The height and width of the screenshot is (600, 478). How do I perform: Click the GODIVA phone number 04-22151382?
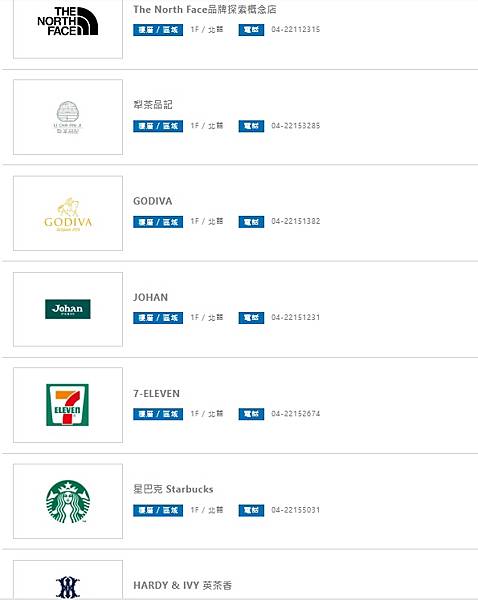(295, 221)
